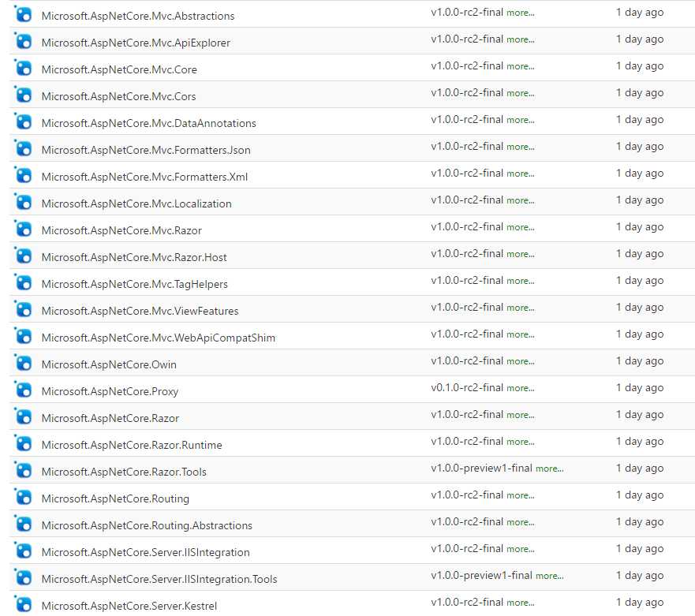The image size is (695, 616).
Task: View the Microsoft.AspNetCore.Mvc.WebApiCompatShim package
Action: click(159, 338)
